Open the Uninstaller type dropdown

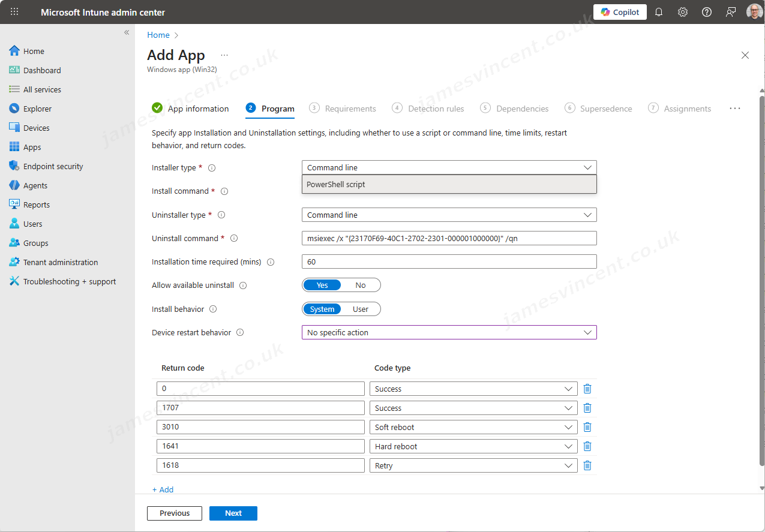[x=449, y=215]
